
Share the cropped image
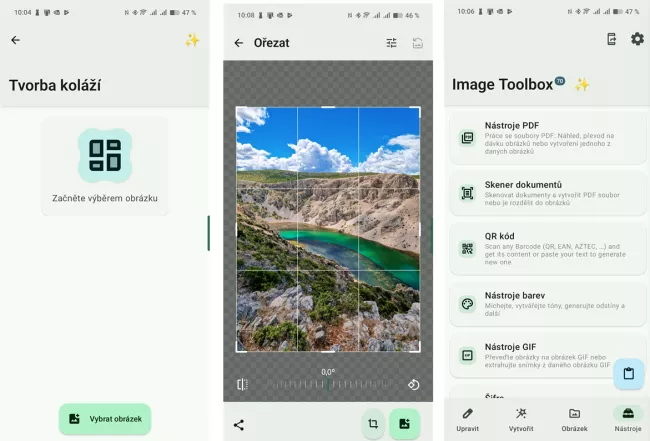coord(239,424)
